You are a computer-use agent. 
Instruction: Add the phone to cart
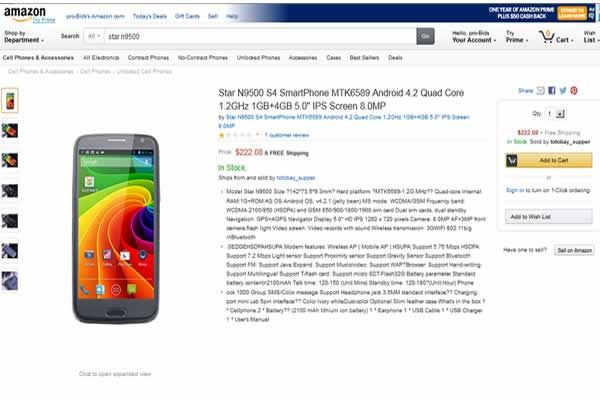pyautogui.click(x=549, y=160)
